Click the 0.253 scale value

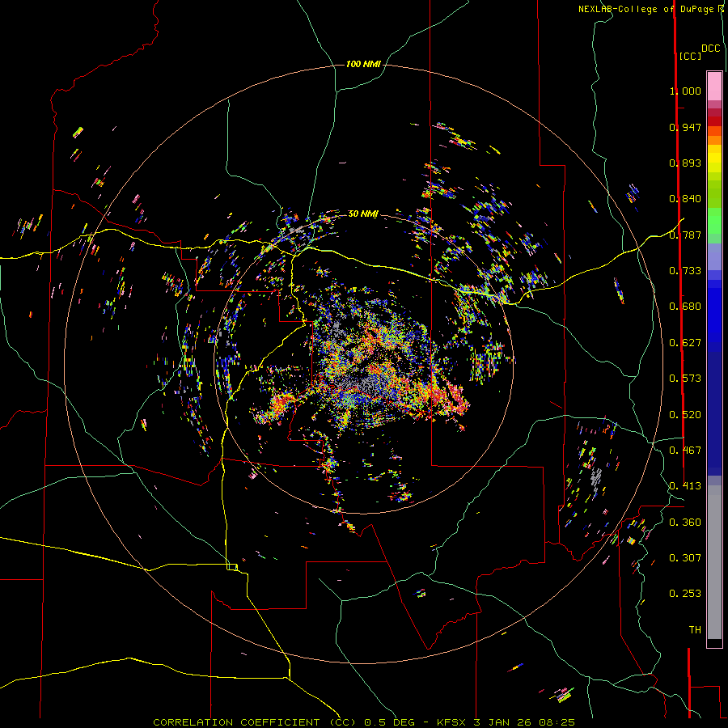(685, 594)
